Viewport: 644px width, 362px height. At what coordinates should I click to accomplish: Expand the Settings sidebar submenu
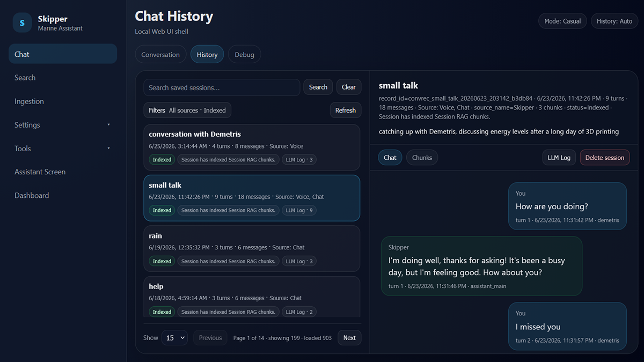63,125
